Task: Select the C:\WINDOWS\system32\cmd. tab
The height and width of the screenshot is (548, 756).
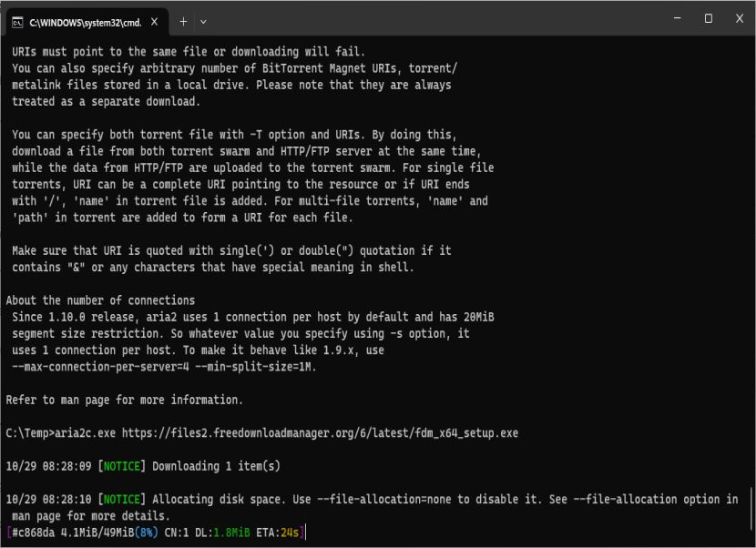Action: tap(87, 22)
